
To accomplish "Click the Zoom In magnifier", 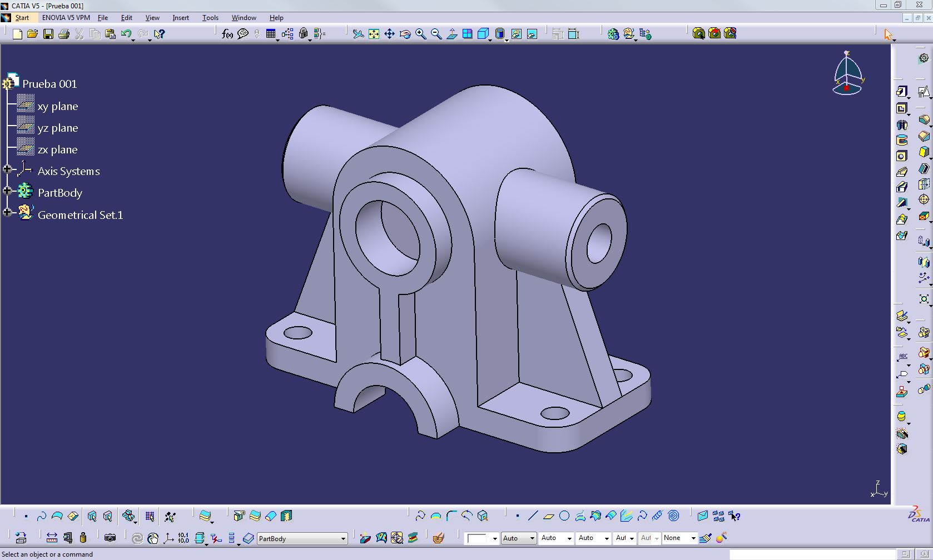I will (421, 34).
